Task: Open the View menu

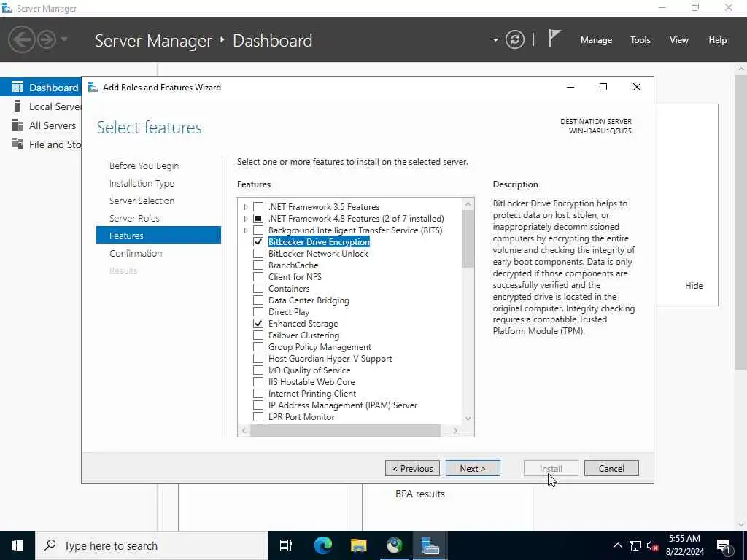Action: tap(679, 40)
